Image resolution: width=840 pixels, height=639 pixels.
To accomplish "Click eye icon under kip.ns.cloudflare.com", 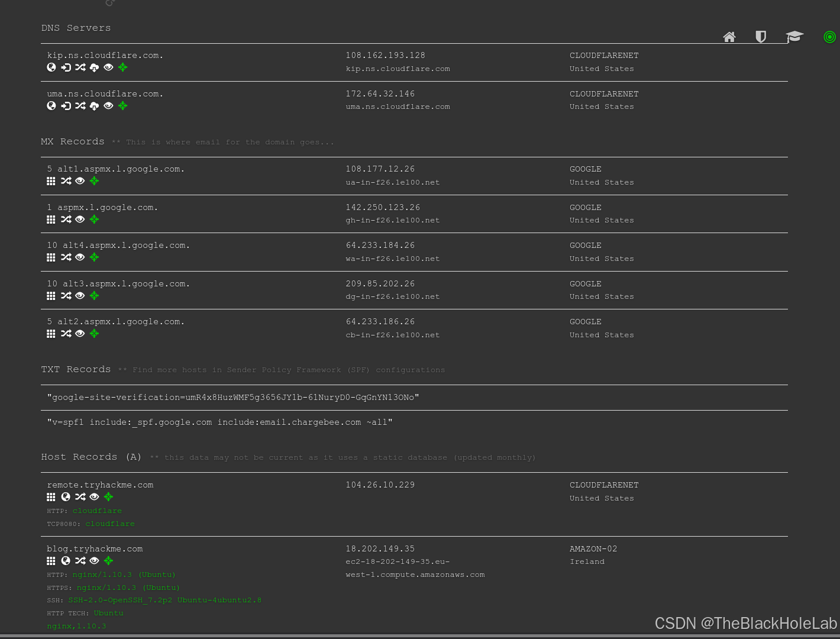I will [108, 67].
